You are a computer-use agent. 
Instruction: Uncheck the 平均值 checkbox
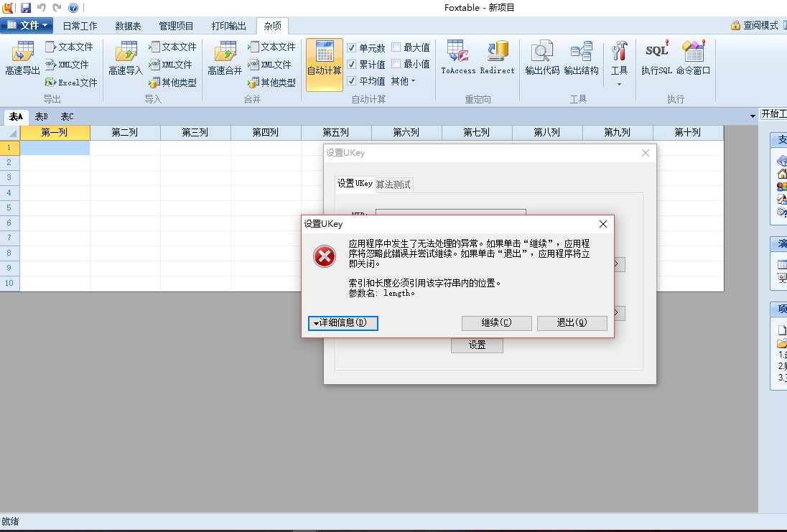[x=351, y=81]
